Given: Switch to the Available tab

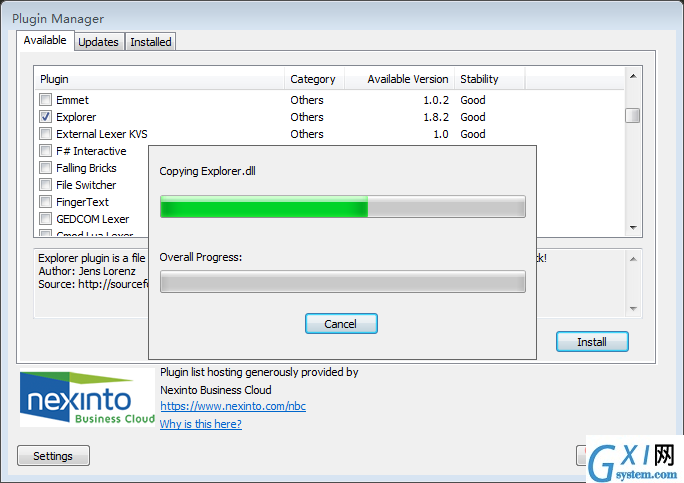Looking at the screenshot, I should [45, 40].
